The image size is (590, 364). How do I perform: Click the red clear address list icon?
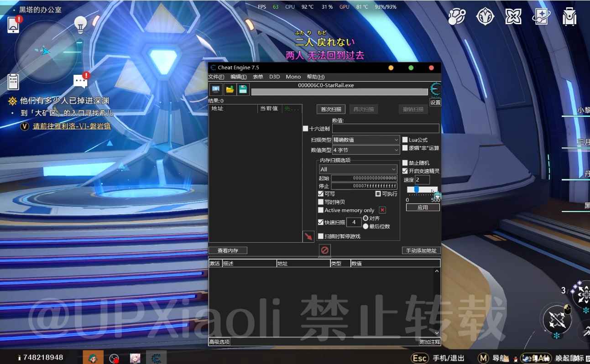coord(325,250)
